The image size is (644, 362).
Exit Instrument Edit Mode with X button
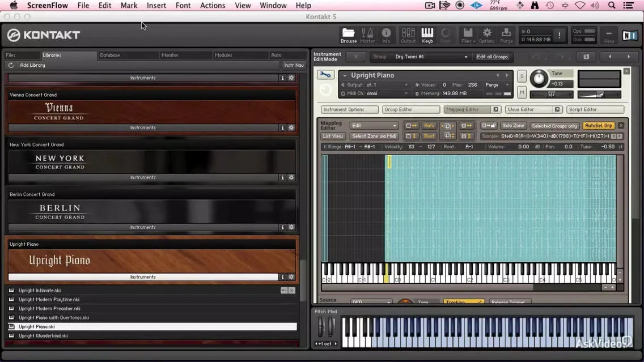pyautogui.click(x=355, y=57)
